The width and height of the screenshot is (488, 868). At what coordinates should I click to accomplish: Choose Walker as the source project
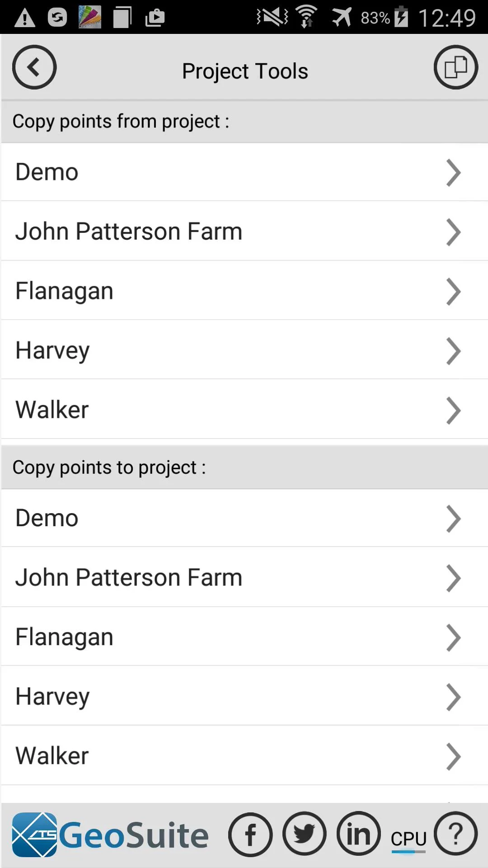244,410
